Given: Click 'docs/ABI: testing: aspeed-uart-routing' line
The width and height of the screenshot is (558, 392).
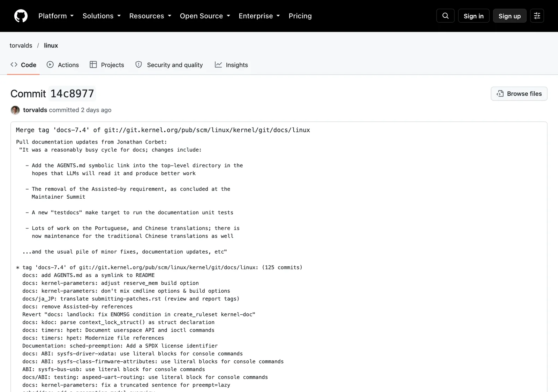Looking at the screenshot, I should [x=145, y=377].
